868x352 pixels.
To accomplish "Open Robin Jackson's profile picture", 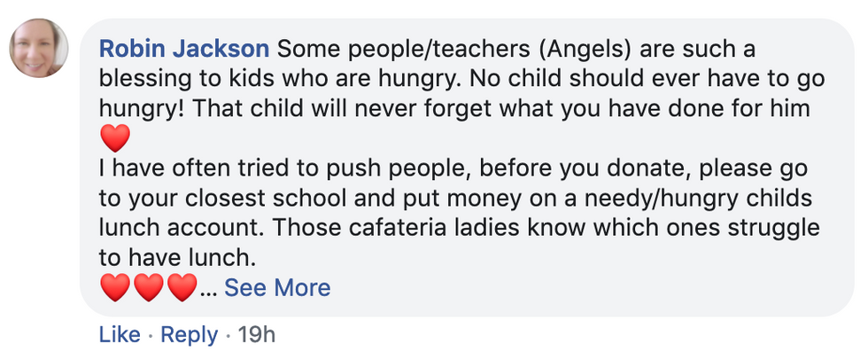I will (x=39, y=48).
